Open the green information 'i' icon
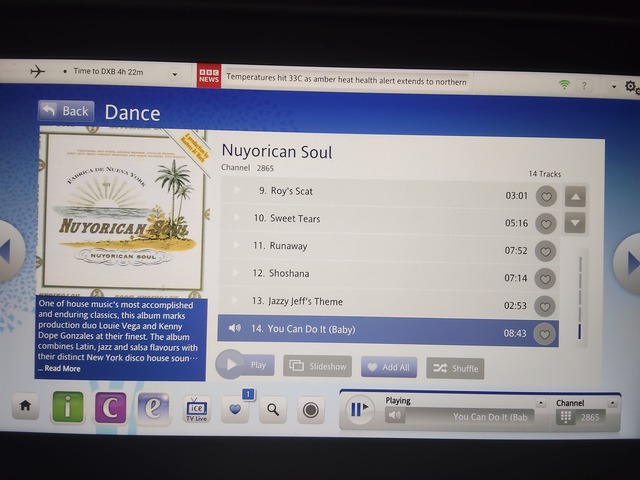Viewport: 640px width, 480px height. click(x=68, y=407)
